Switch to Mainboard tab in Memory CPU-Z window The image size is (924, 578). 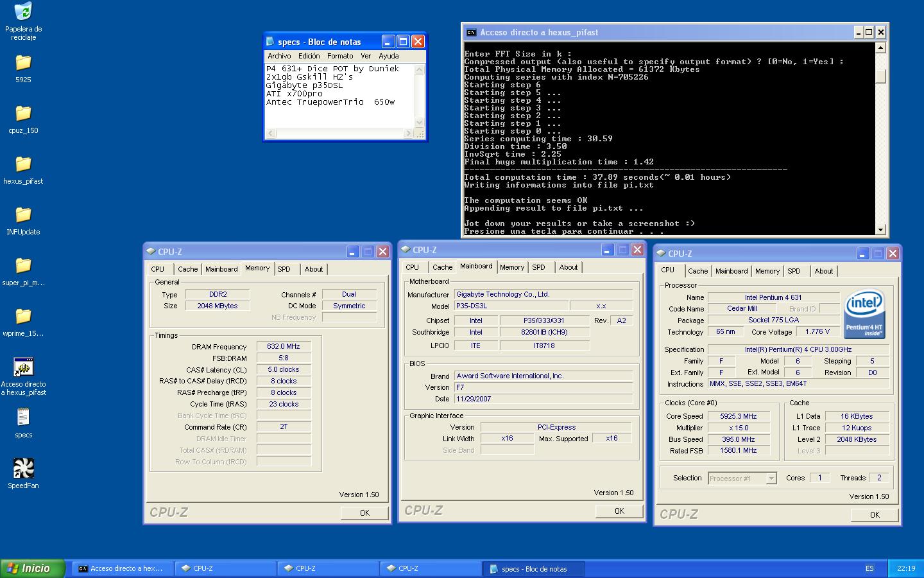click(x=221, y=269)
